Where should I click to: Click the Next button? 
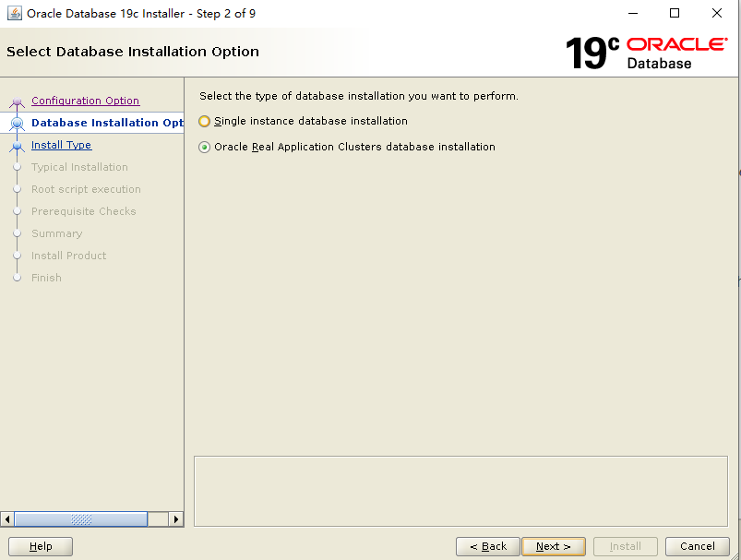point(554,546)
